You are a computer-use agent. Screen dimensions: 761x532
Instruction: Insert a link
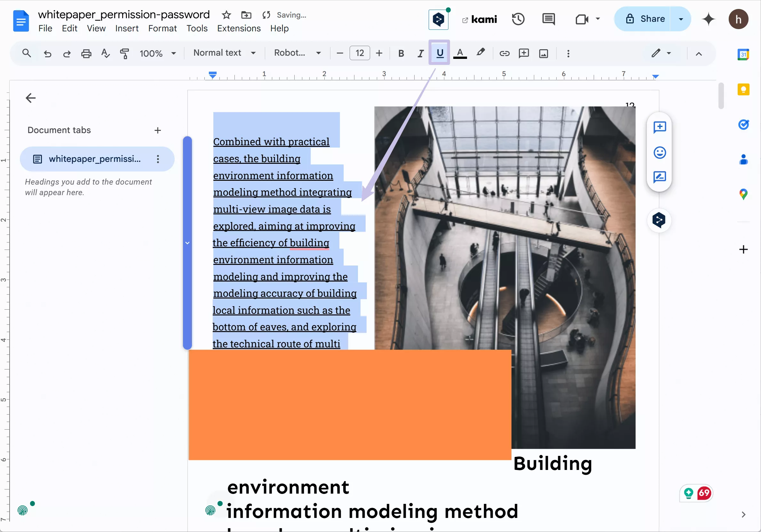(x=504, y=53)
